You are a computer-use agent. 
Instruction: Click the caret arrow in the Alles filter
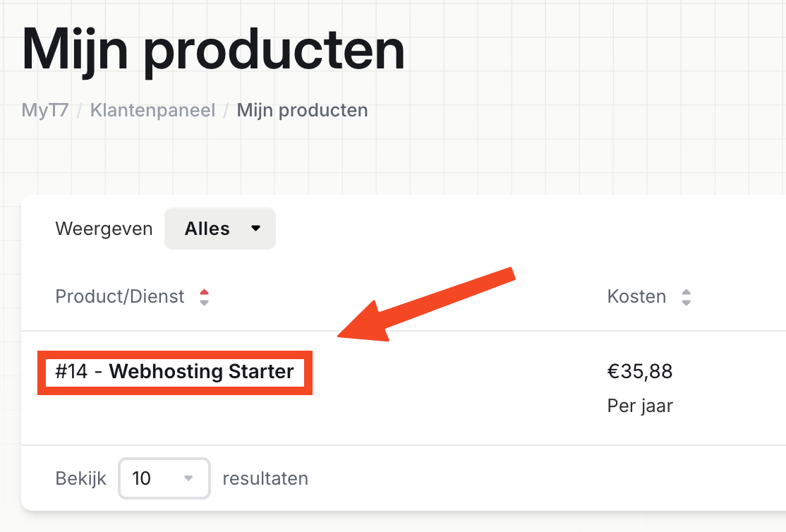click(255, 229)
